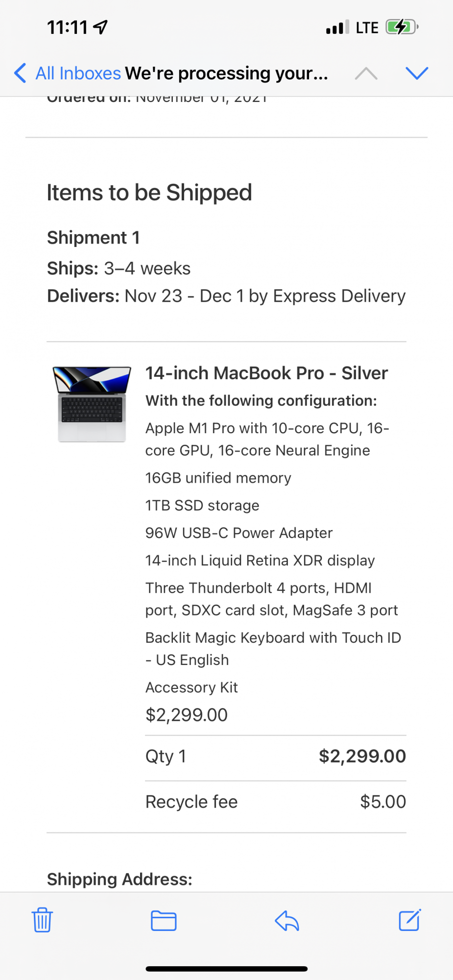Tap the 14-inch MacBook Pro - Silver title

click(x=267, y=373)
